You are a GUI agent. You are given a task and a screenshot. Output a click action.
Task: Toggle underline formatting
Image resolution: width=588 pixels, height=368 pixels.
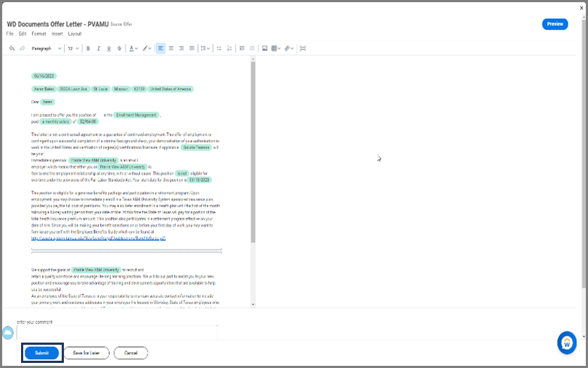point(109,49)
